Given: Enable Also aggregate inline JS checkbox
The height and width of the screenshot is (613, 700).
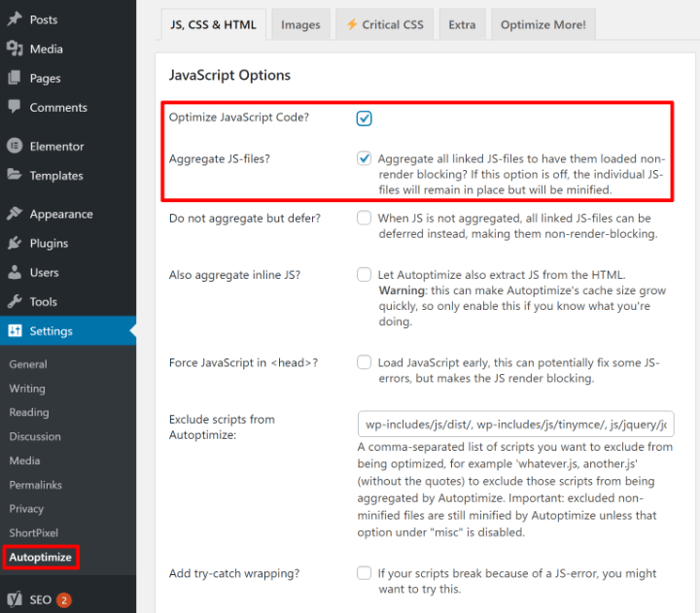Looking at the screenshot, I should click(364, 274).
